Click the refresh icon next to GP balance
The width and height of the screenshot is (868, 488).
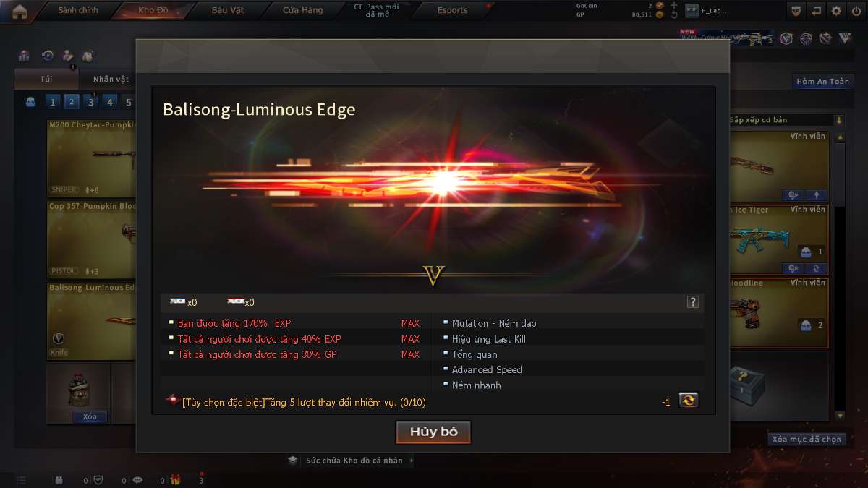click(x=674, y=14)
